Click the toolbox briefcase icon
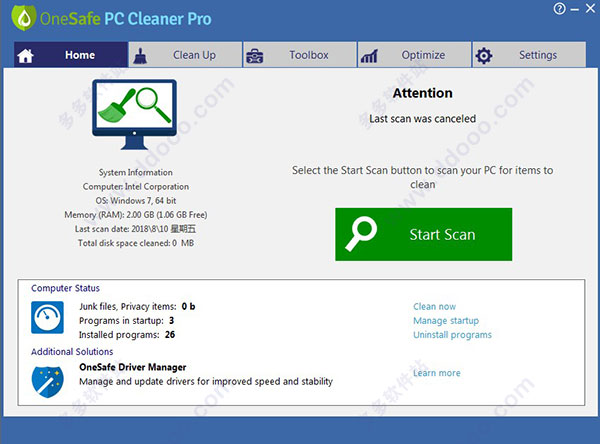 point(254,56)
